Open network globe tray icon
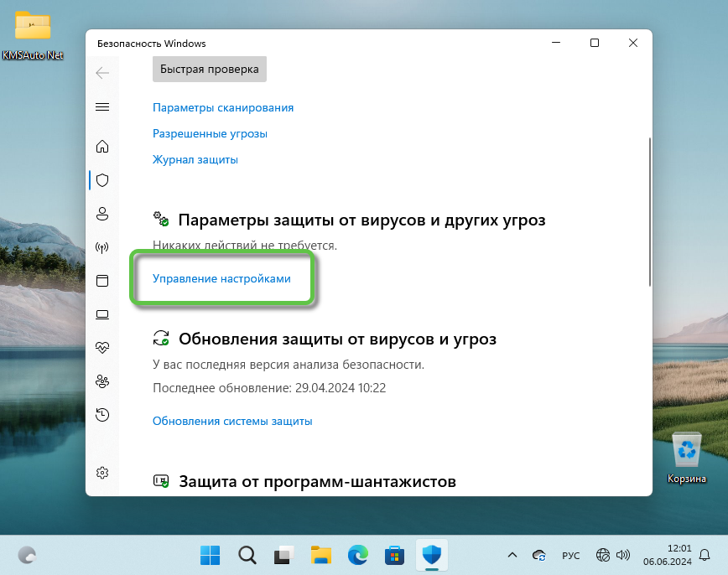 tap(603, 555)
